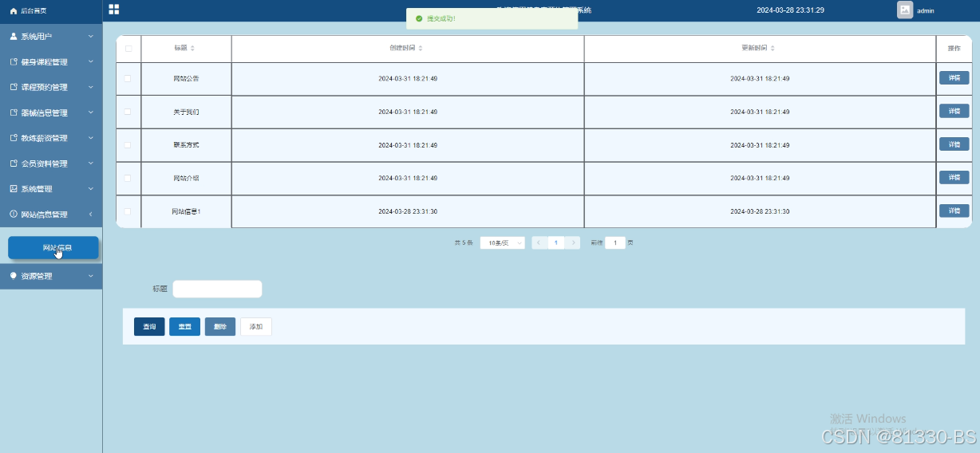Open the 会员资料管理 menu label
The image size is (980, 453).
(45, 163)
